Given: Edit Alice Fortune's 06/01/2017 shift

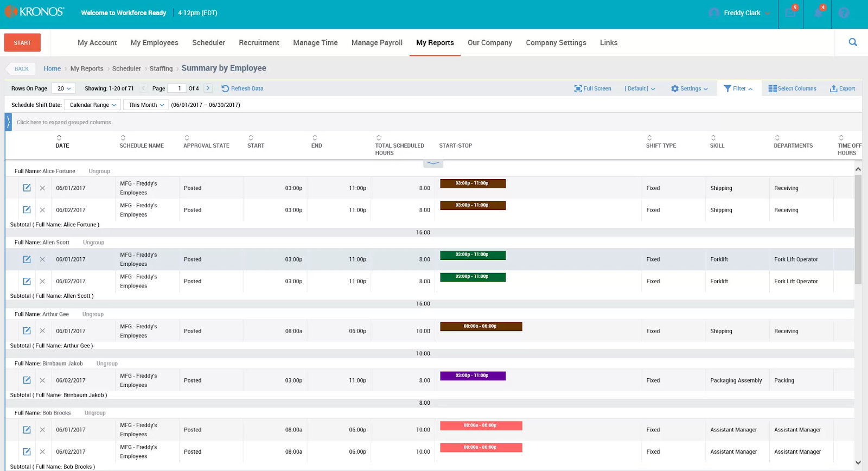Looking at the screenshot, I should tap(27, 188).
